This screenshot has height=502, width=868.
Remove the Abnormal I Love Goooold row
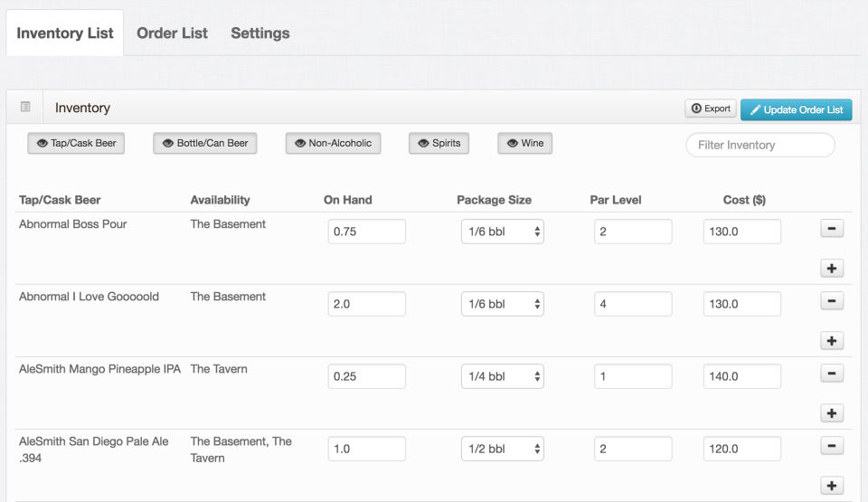(x=832, y=301)
